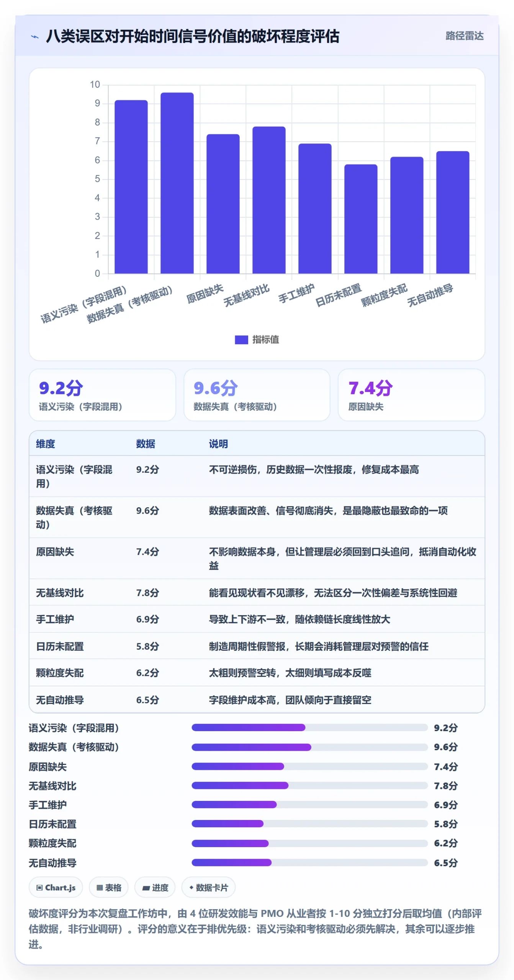Viewport: 514px width, 980px height.
Task: Click the 5.8分 table cell
Action: pyautogui.click(x=147, y=646)
